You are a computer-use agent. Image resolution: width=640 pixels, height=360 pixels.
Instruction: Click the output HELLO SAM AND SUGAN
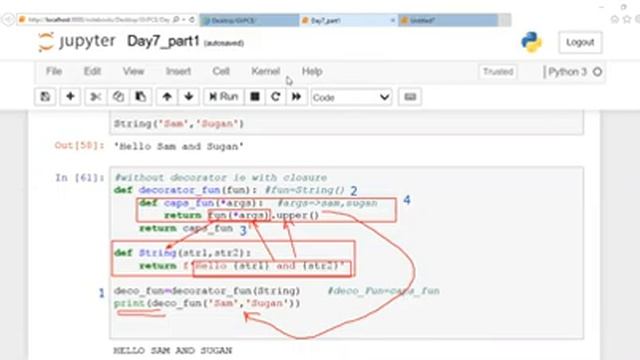[173, 351]
